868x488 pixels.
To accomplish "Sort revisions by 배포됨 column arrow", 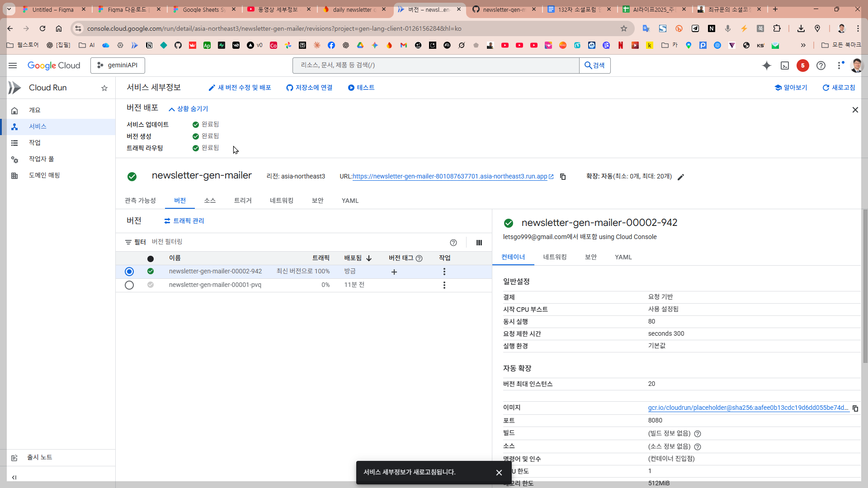I will 369,258.
